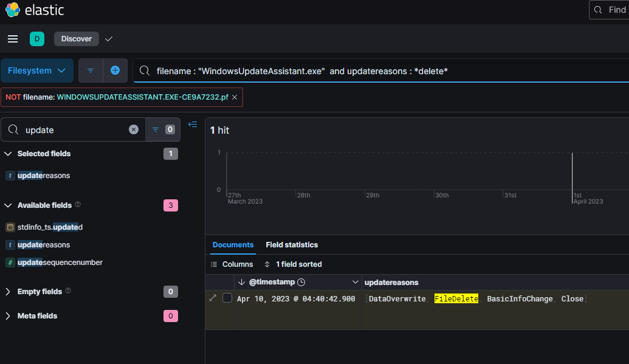
Task: Expand the document row details
Action: 213,298
